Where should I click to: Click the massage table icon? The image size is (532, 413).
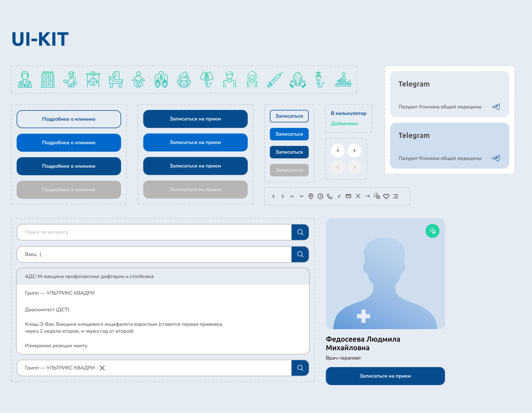[x=343, y=80]
